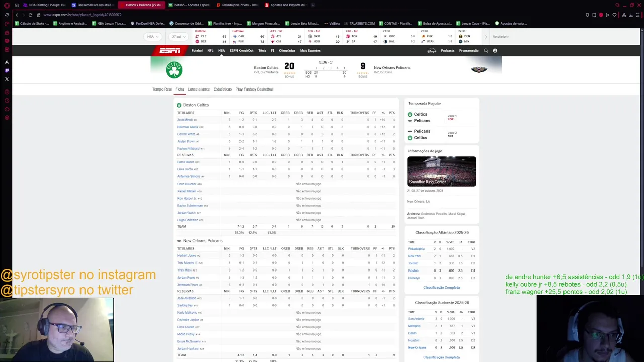The image size is (644, 362).
Task: Open a new browser tab with plus button
Action: [313, 5]
